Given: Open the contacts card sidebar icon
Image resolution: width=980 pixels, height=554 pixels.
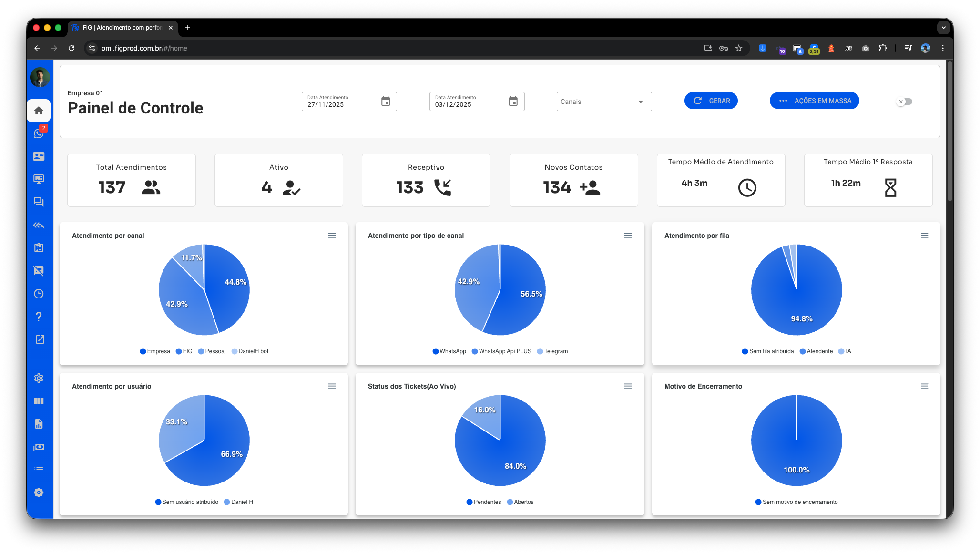Looking at the screenshot, I should (x=39, y=156).
